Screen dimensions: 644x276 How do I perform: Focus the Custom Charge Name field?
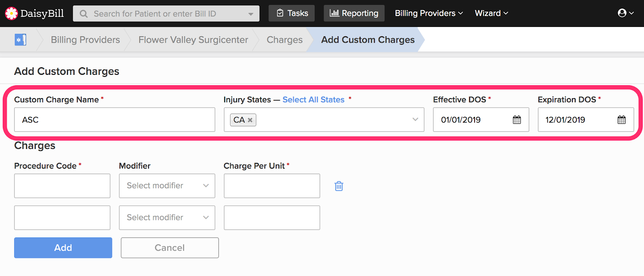coord(115,119)
